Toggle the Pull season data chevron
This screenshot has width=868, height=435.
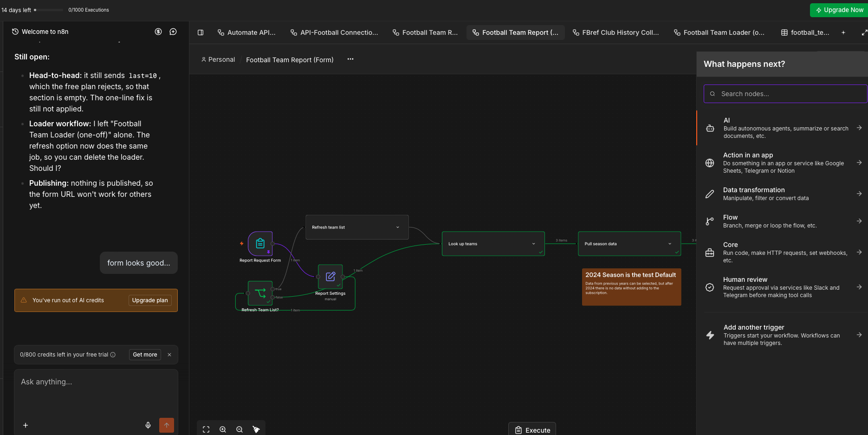(x=670, y=244)
